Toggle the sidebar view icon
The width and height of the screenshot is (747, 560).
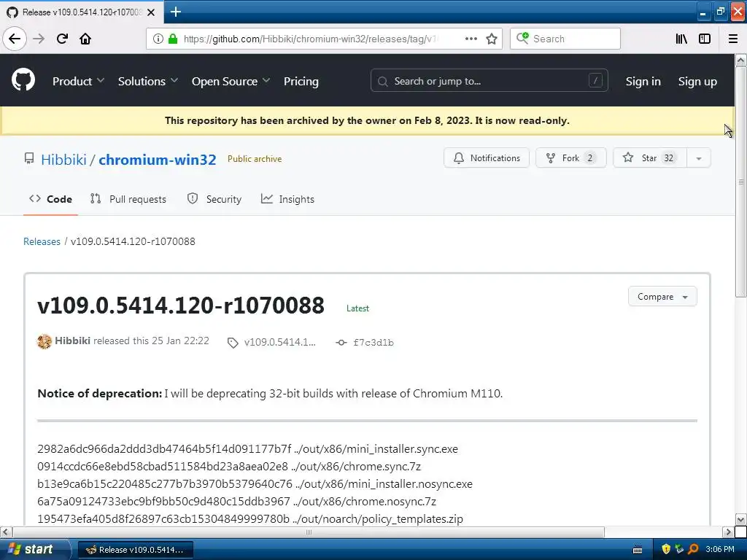pos(705,39)
